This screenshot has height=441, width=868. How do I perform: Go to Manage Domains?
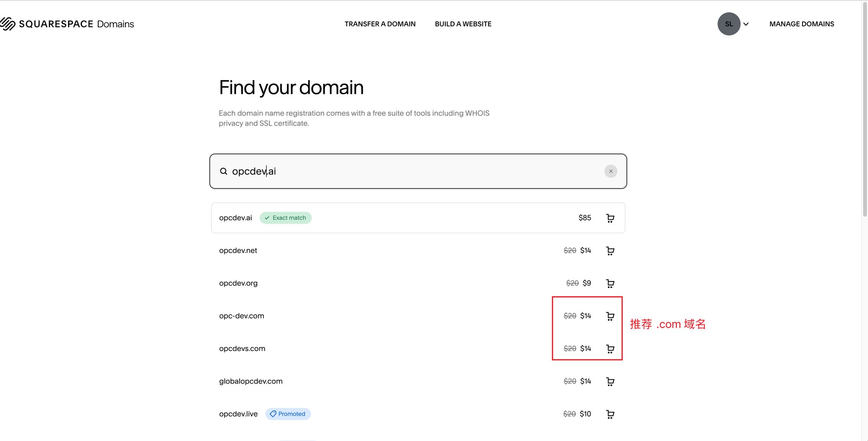[802, 24]
